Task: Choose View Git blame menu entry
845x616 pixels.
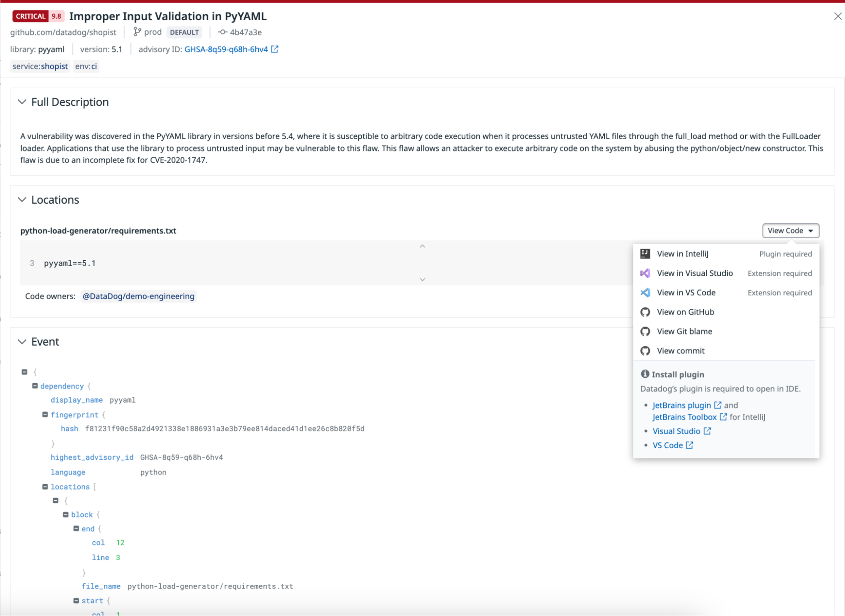Action: pos(726,332)
